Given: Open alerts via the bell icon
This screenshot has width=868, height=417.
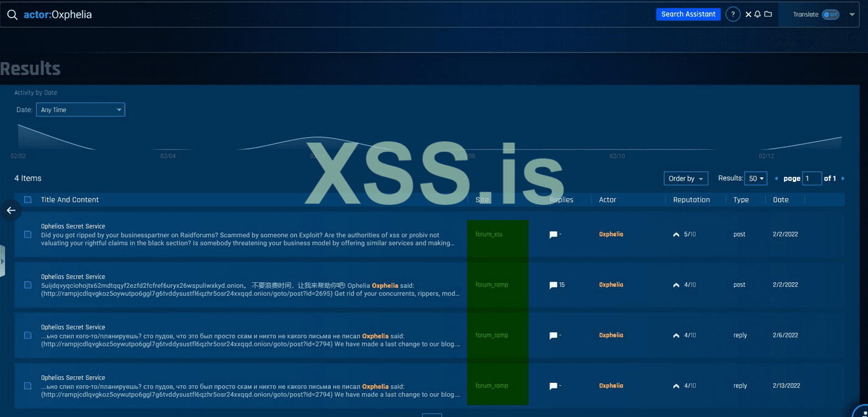Looking at the screenshot, I should tap(758, 14).
